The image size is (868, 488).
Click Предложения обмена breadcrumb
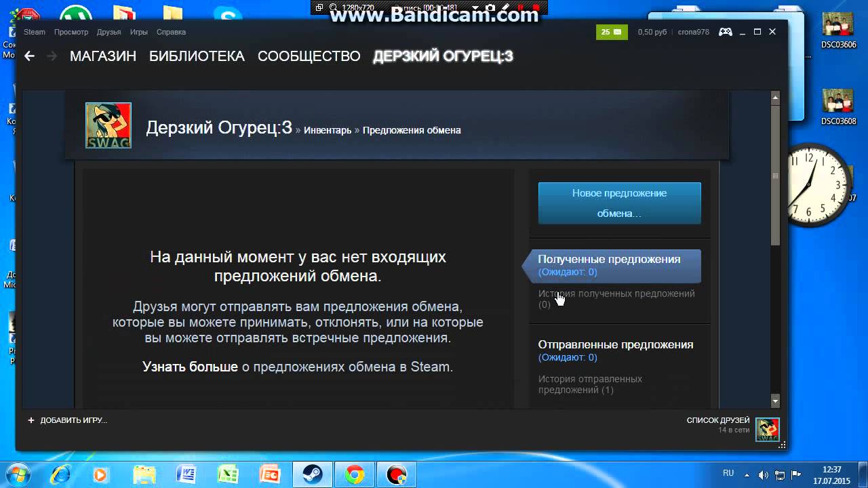pos(412,130)
